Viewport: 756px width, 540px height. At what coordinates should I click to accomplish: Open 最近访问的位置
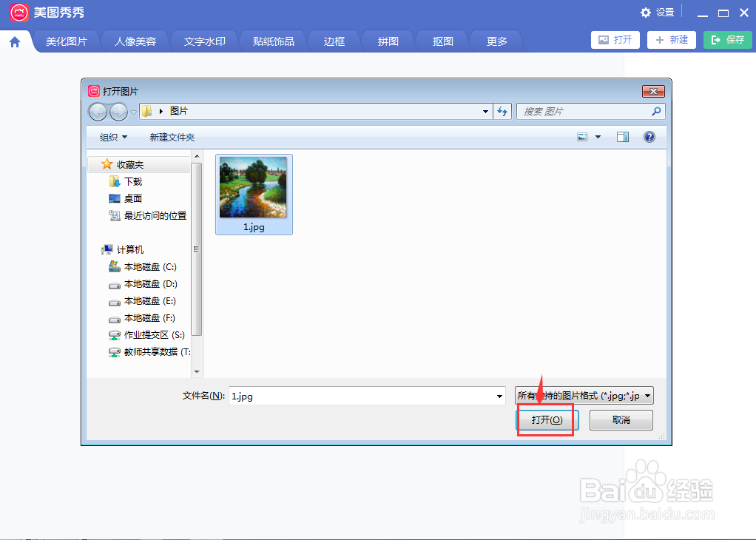pyautogui.click(x=147, y=216)
